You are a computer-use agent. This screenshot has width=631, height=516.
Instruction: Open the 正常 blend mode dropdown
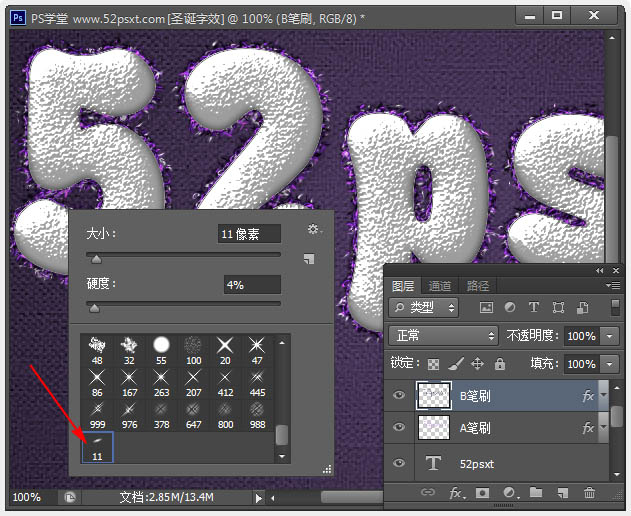[x=442, y=336]
